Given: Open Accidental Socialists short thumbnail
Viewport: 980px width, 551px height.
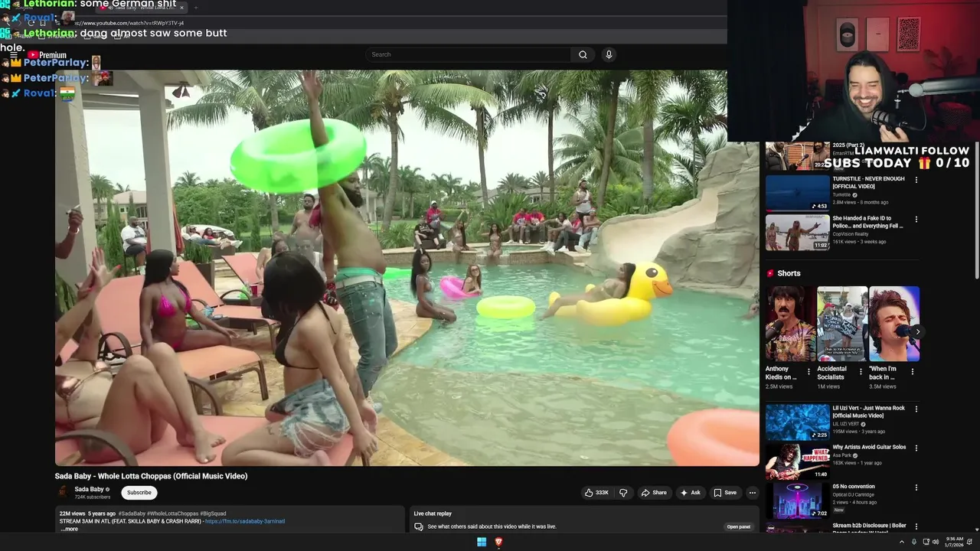Looking at the screenshot, I should (842, 324).
